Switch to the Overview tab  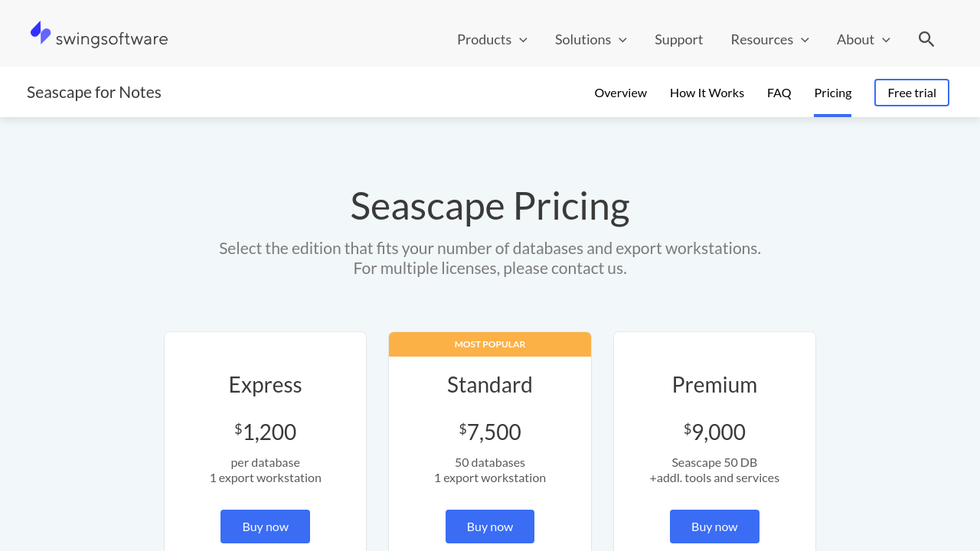coord(620,93)
